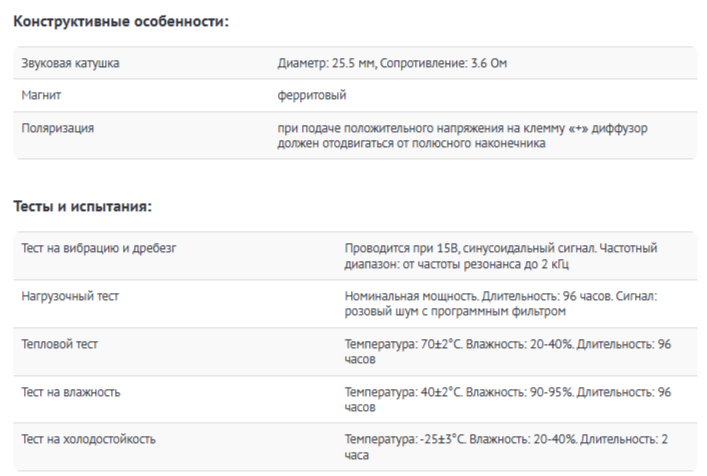Select the 'Тест на холодостойкость' row label
Image resolution: width=707 pixels, height=476 pixels.
[88, 439]
